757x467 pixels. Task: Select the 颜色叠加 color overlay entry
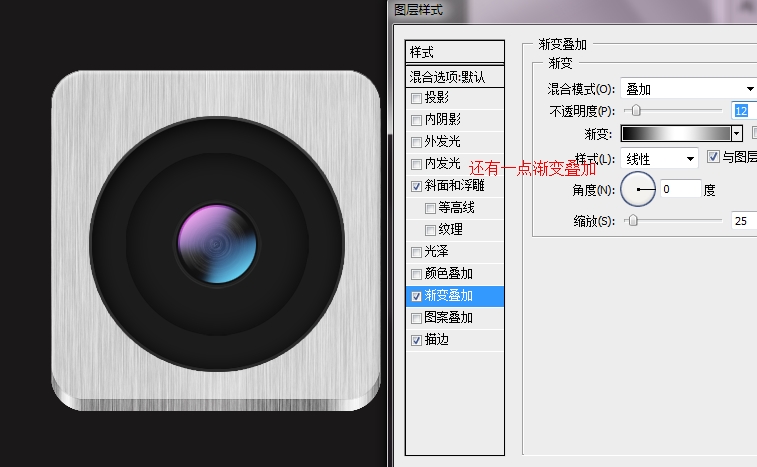coord(449,274)
